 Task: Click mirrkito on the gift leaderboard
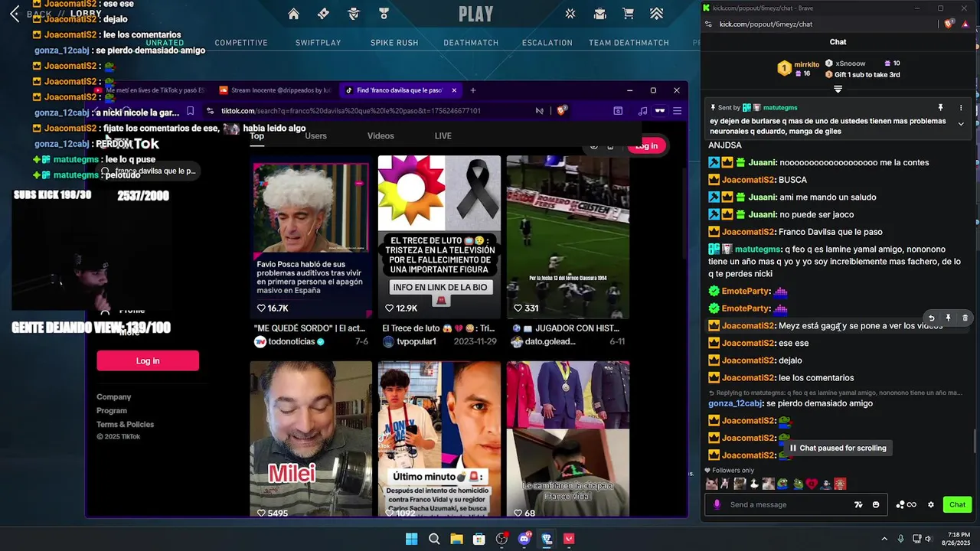pos(806,64)
